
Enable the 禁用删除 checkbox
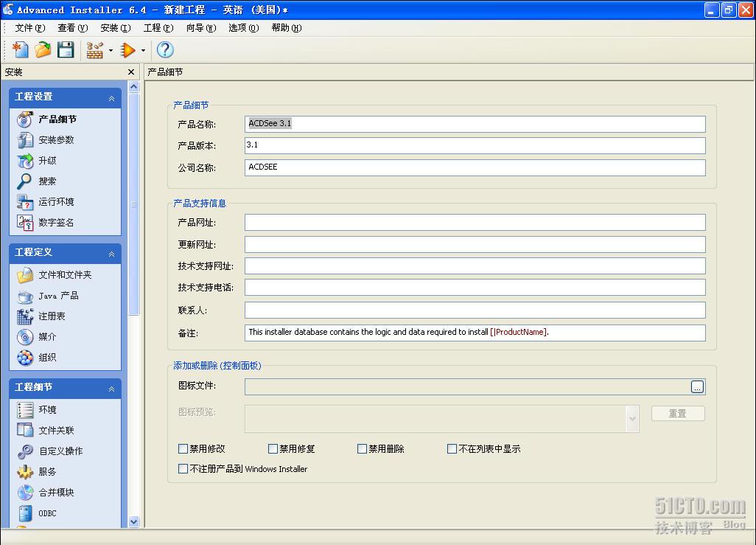click(362, 449)
